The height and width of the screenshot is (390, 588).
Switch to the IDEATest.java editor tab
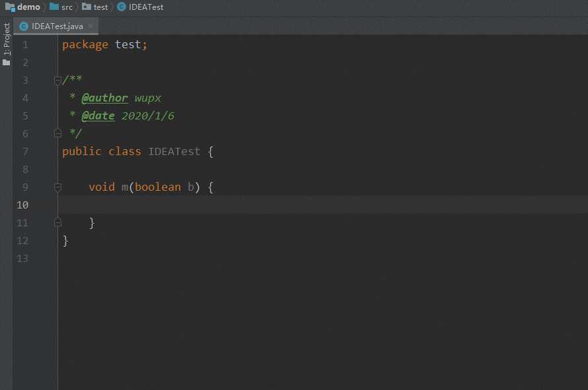coord(57,26)
